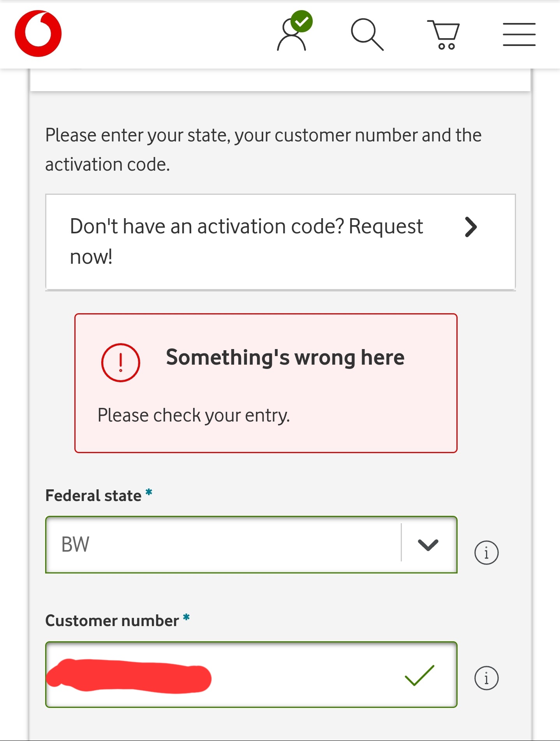Click the 'Something's wrong here' heading

click(285, 357)
